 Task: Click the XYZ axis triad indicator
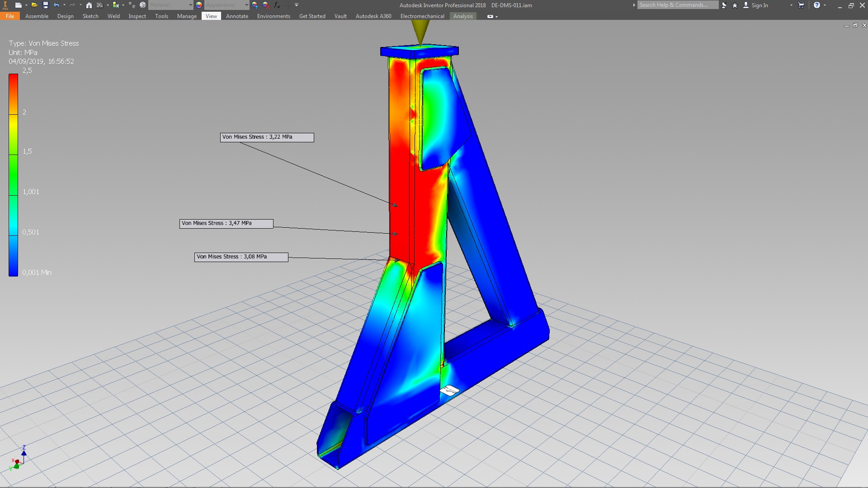[x=19, y=457]
